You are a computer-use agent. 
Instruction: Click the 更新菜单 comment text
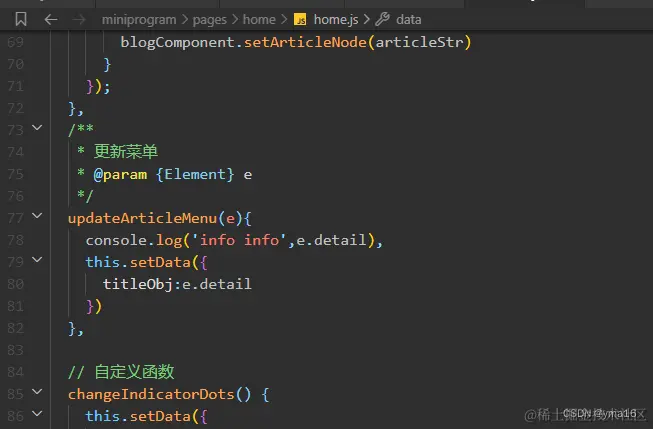click(126, 152)
